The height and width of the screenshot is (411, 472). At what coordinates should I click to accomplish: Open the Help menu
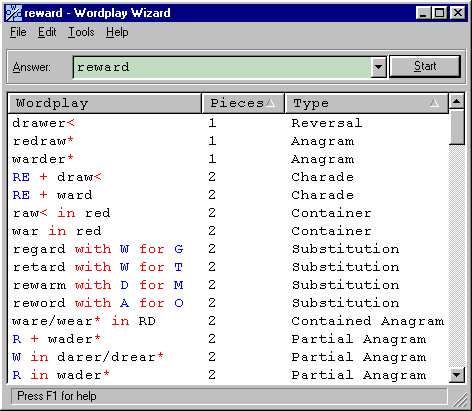pos(117,32)
